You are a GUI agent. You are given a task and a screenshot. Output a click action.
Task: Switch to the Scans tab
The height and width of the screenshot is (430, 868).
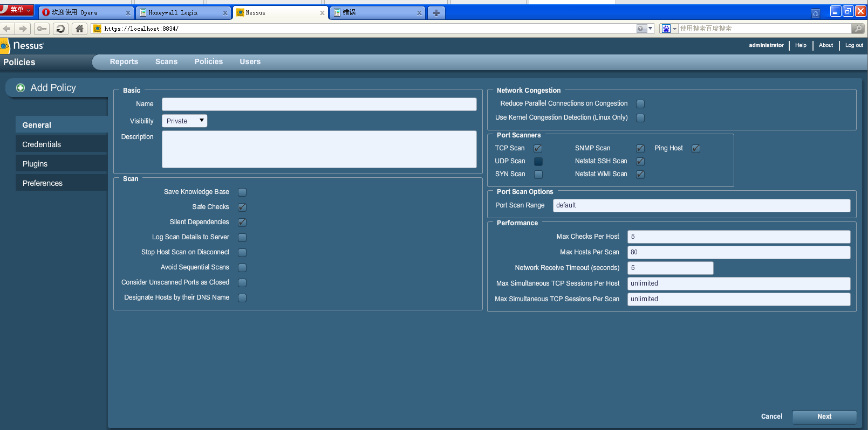[x=166, y=62]
